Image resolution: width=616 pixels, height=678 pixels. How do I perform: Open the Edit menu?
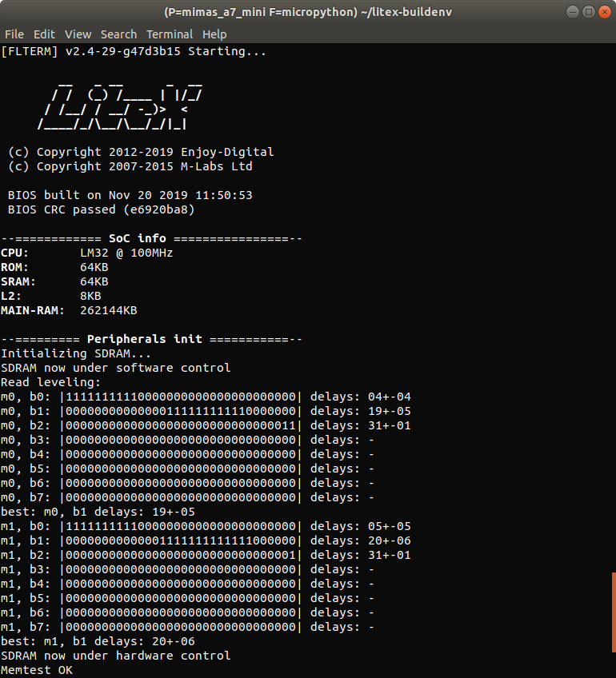[x=44, y=34]
